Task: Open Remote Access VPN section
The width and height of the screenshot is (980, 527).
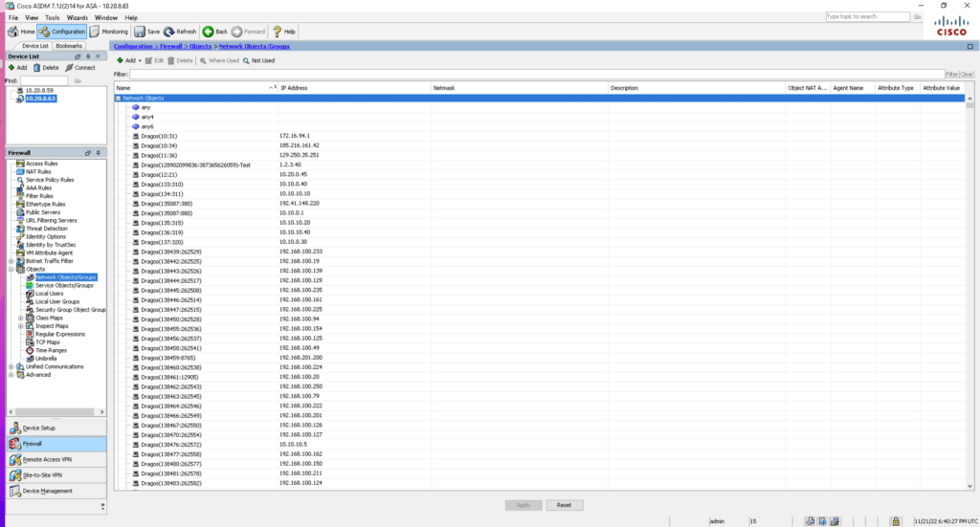Action: (56, 459)
